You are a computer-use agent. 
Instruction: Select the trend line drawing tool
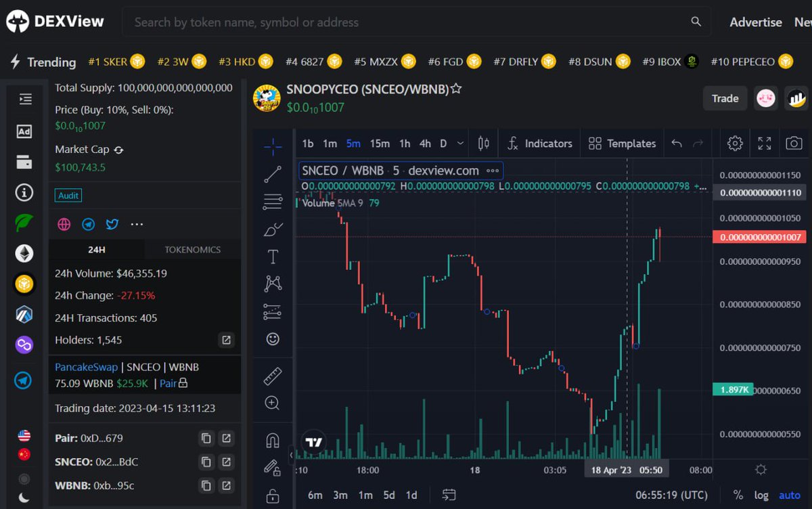(x=273, y=175)
